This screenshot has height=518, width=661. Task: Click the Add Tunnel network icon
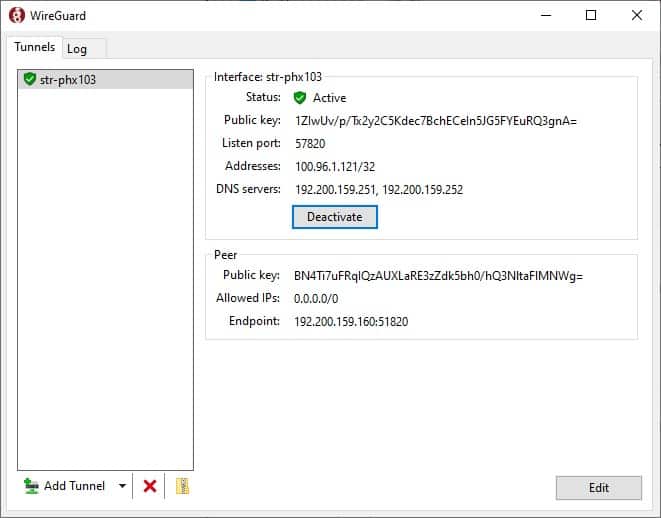pos(31,486)
